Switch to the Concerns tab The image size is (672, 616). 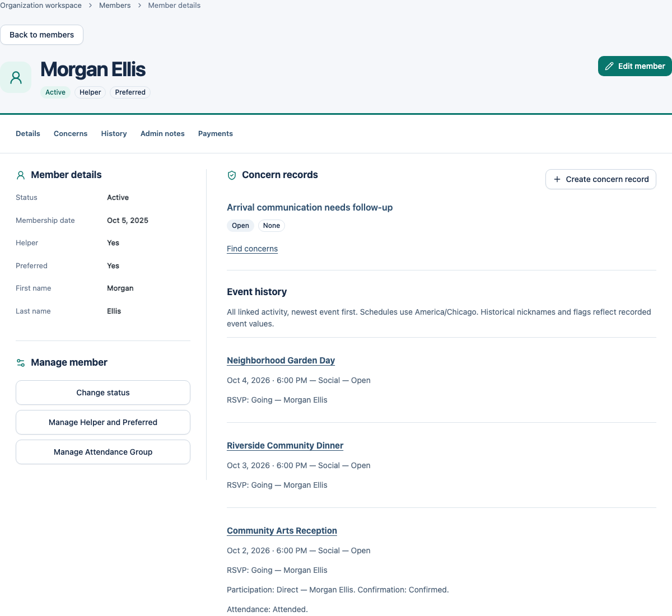pyautogui.click(x=71, y=134)
